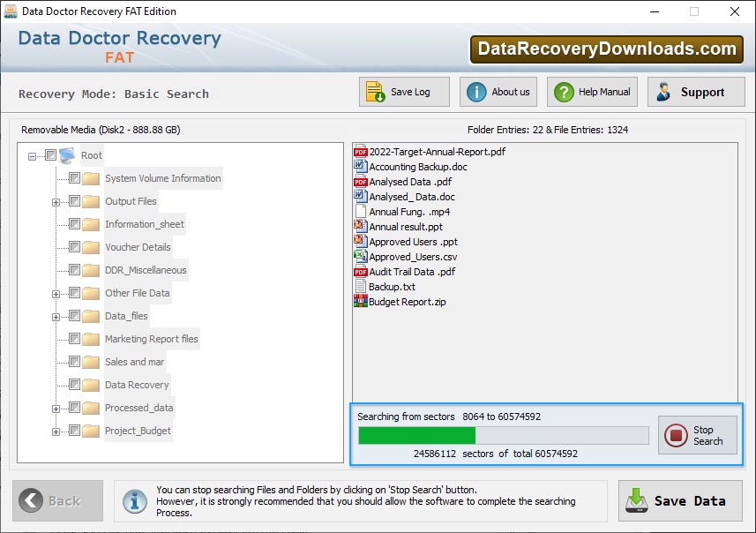
Task: Click the PDF icon of Analysed Data .pdf
Action: point(361,182)
